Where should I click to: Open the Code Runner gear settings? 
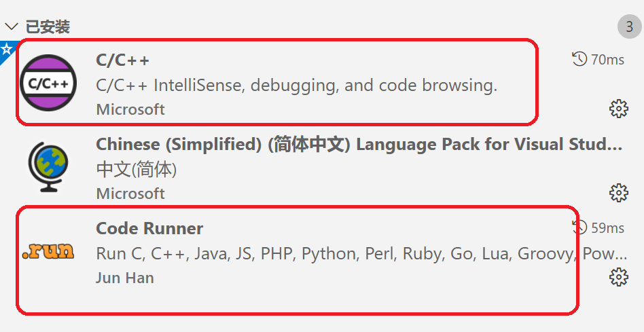point(618,277)
